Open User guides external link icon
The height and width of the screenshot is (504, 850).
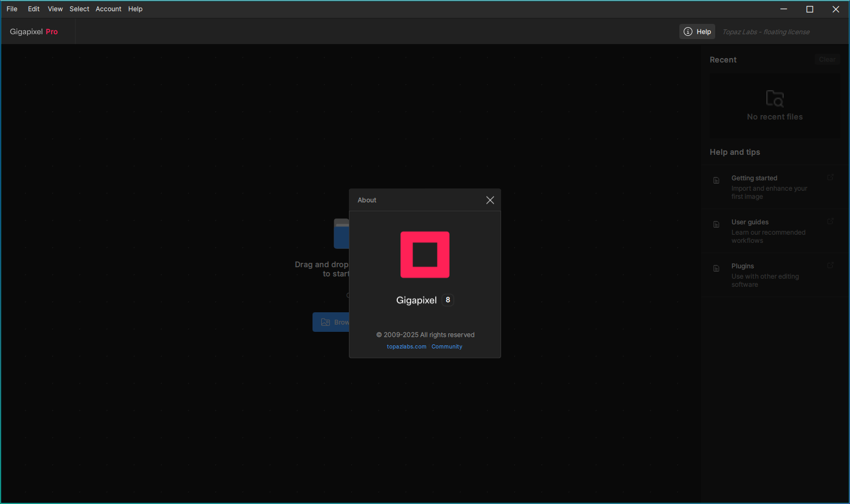pyautogui.click(x=830, y=221)
